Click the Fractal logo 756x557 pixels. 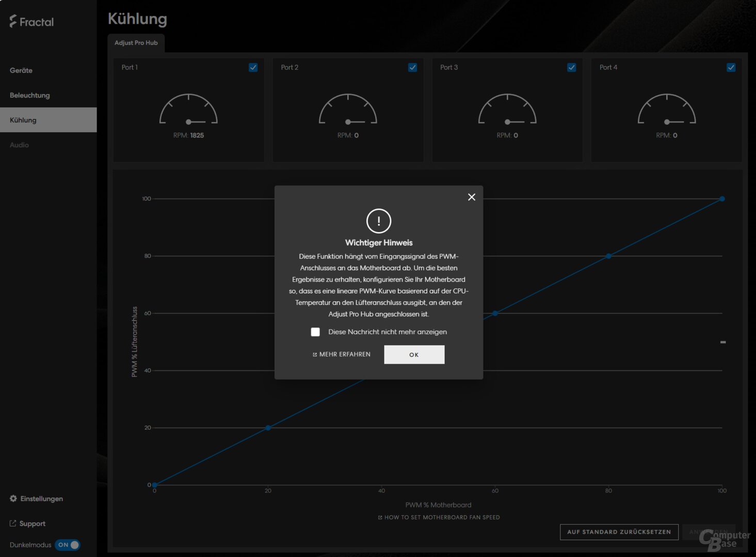[x=30, y=21]
